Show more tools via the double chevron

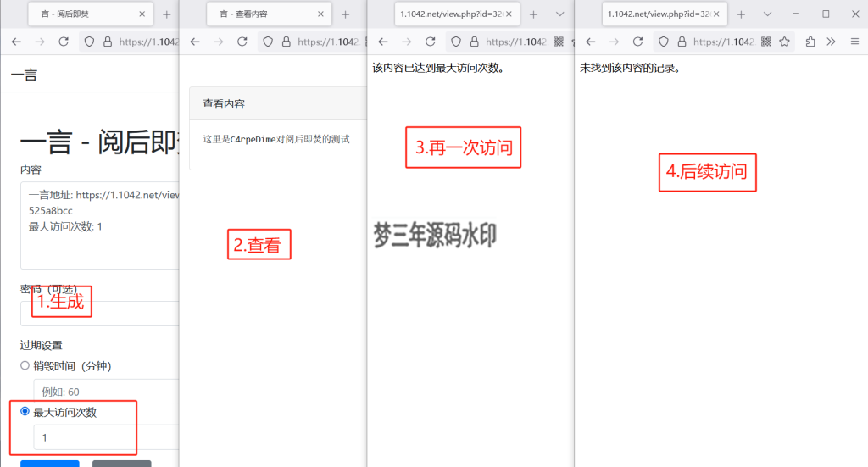pos(831,42)
